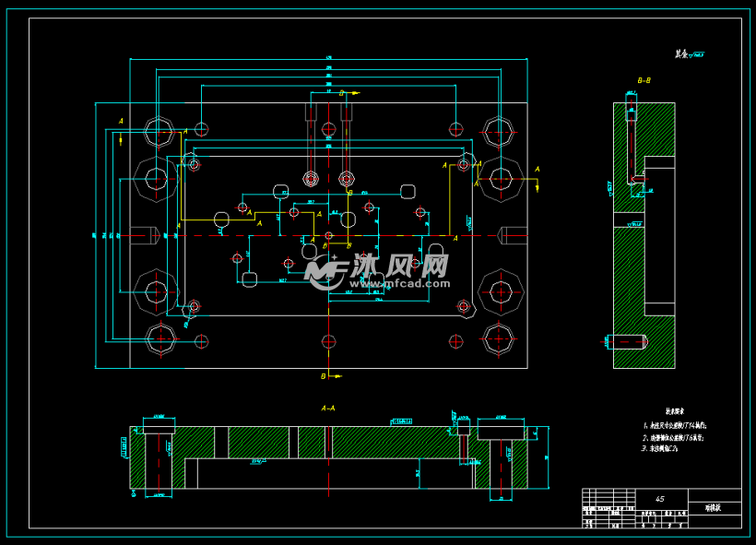Click the threaded side hole on plate's left edge
Screen dimensions: 756x545
pos(140,235)
